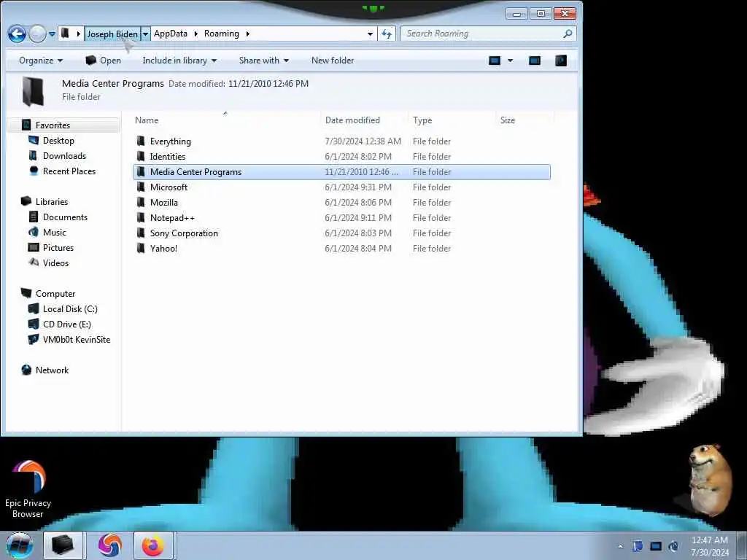Select Roaming breadcrumb segment

pyautogui.click(x=222, y=34)
